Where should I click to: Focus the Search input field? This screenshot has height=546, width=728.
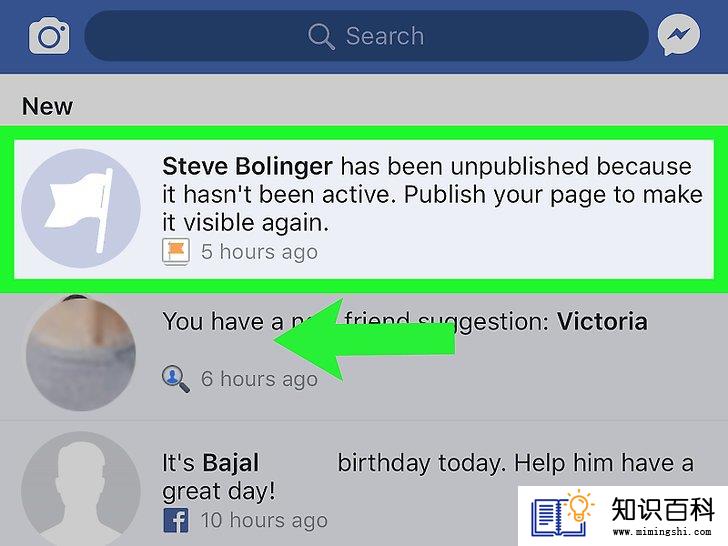(366, 36)
